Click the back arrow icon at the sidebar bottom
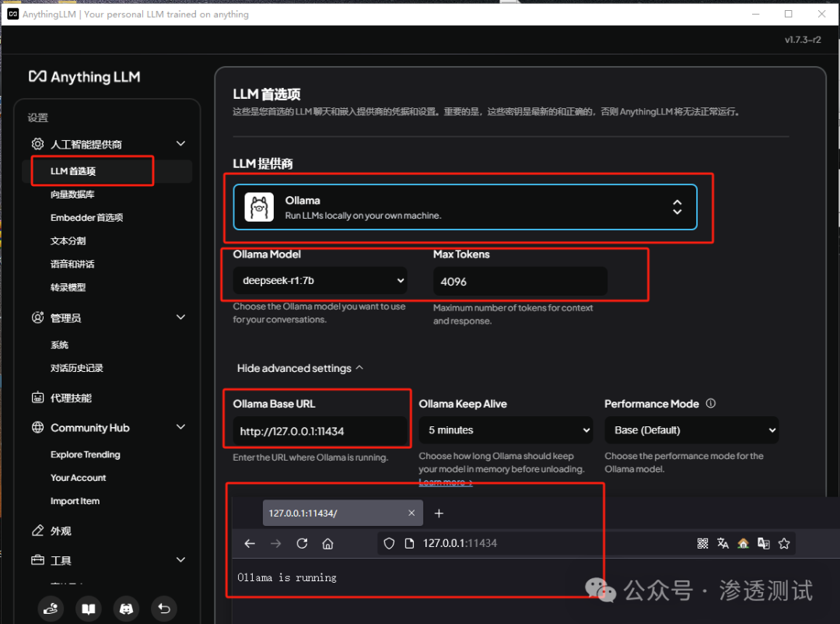This screenshot has height=624, width=840. [x=164, y=608]
